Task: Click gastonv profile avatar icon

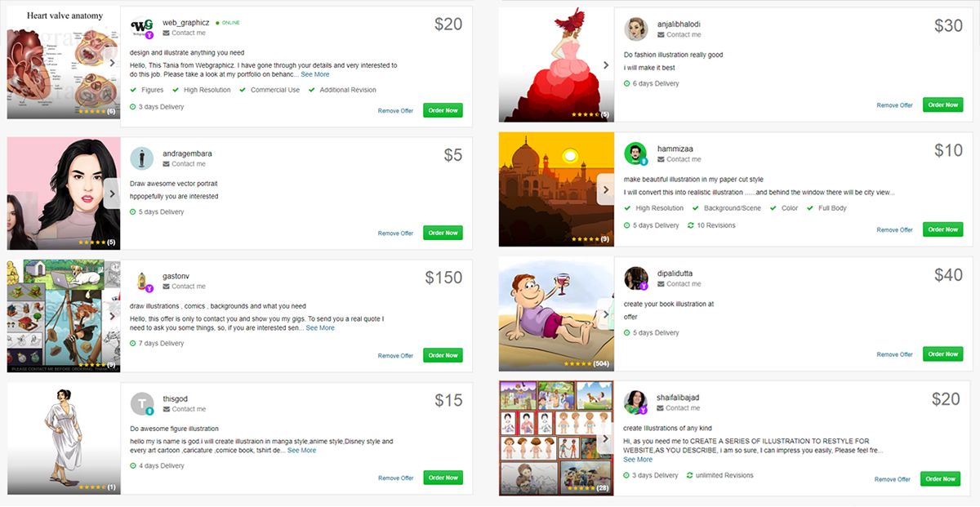Action: click(x=142, y=282)
